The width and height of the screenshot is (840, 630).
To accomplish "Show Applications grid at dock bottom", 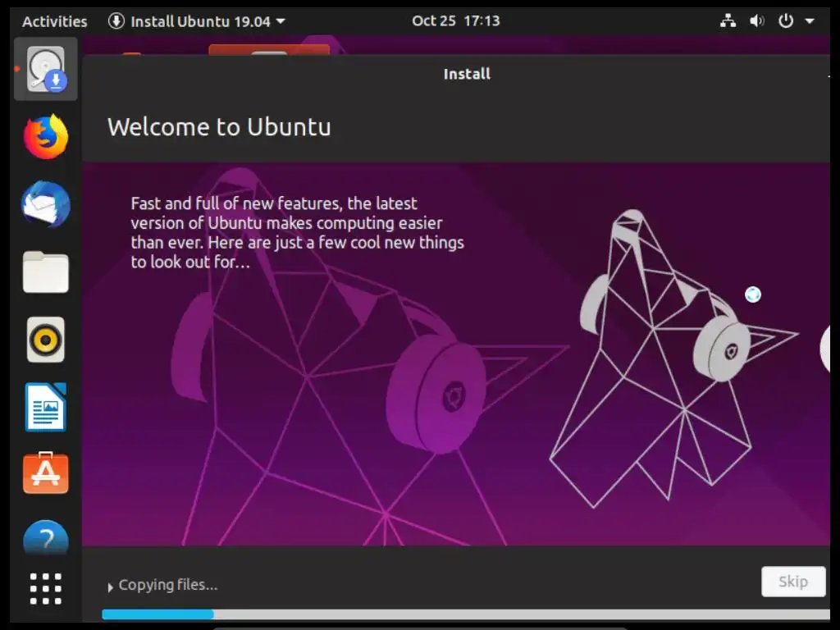I will [46, 589].
